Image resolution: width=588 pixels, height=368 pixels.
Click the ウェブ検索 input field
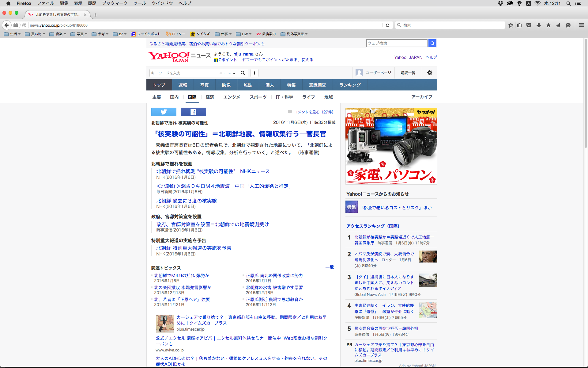tap(396, 43)
